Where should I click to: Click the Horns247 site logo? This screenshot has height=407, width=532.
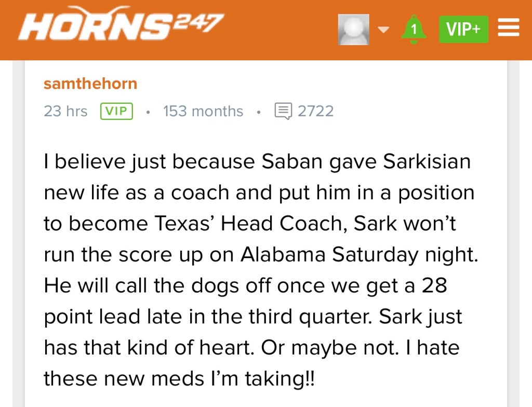121,25
